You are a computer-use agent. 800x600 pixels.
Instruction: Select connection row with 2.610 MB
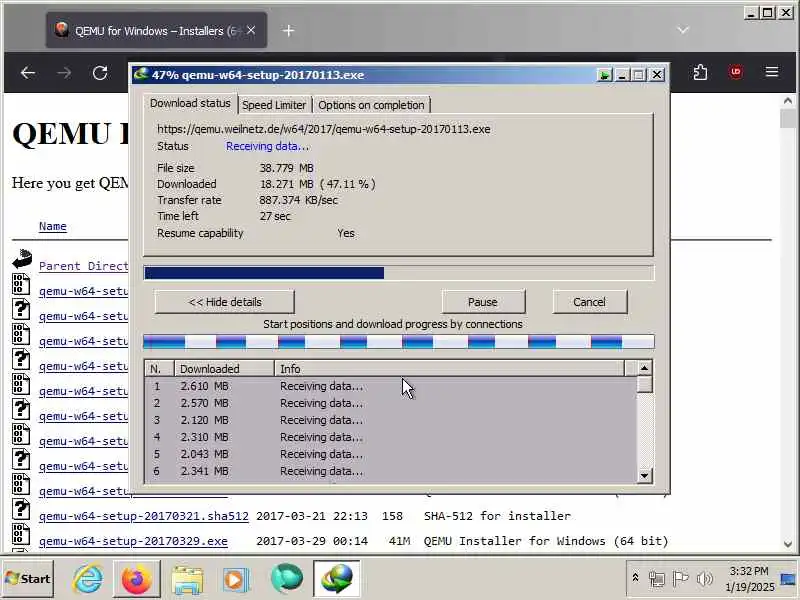click(x=391, y=386)
